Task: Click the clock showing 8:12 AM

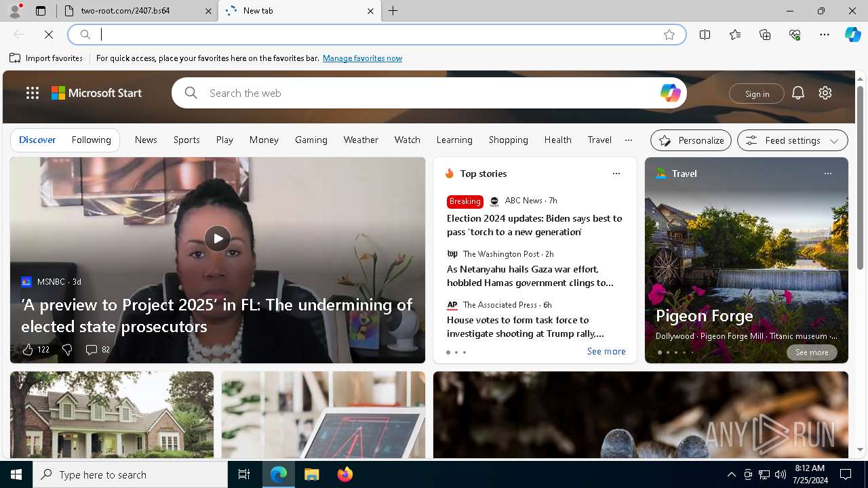Action: [x=809, y=468]
